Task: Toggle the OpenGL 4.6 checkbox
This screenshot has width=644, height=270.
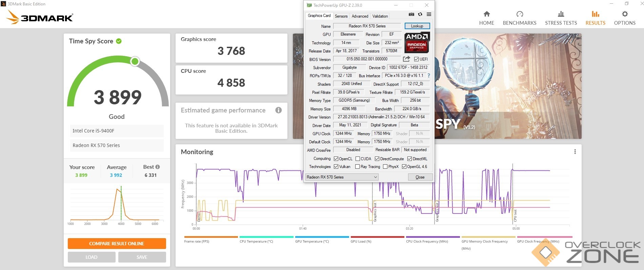Action: (x=404, y=167)
